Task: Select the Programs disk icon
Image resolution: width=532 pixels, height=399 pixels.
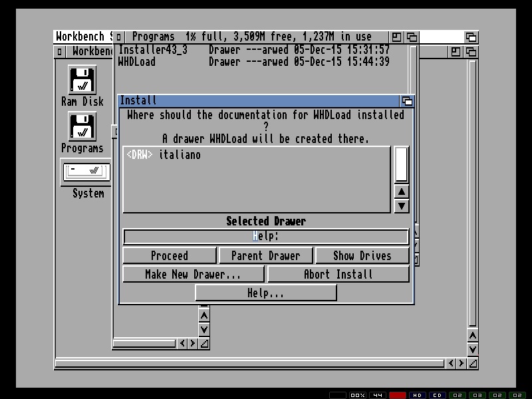Action: pos(82,126)
